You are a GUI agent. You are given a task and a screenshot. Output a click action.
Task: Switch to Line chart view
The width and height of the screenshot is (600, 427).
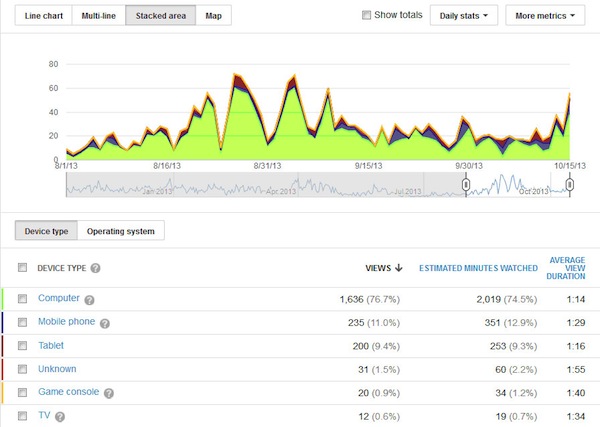click(x=42, y=16)
